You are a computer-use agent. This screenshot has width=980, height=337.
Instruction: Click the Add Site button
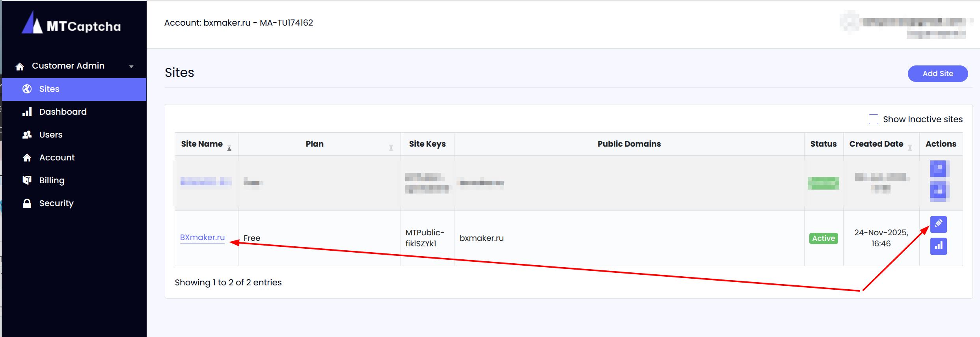tap(937, 74)
